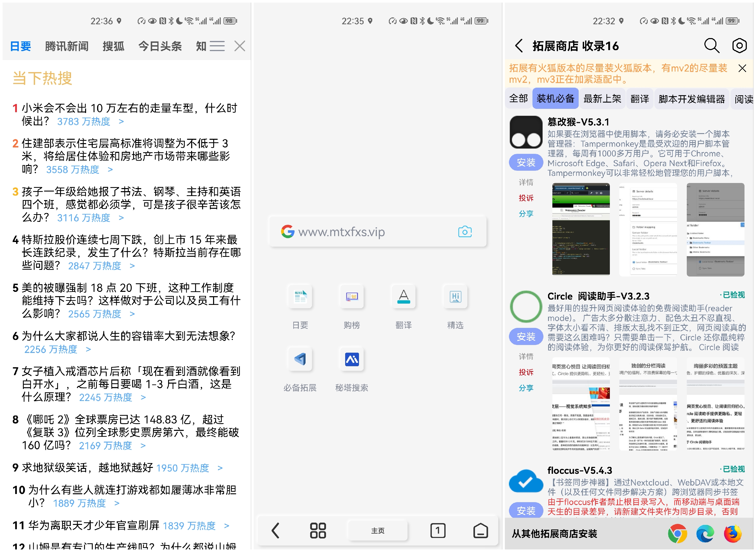Image resolution: width=756 pixels, height=552 pixels.
Task: Tap the 已验视 badge on Circle
Action: (732, 295)
